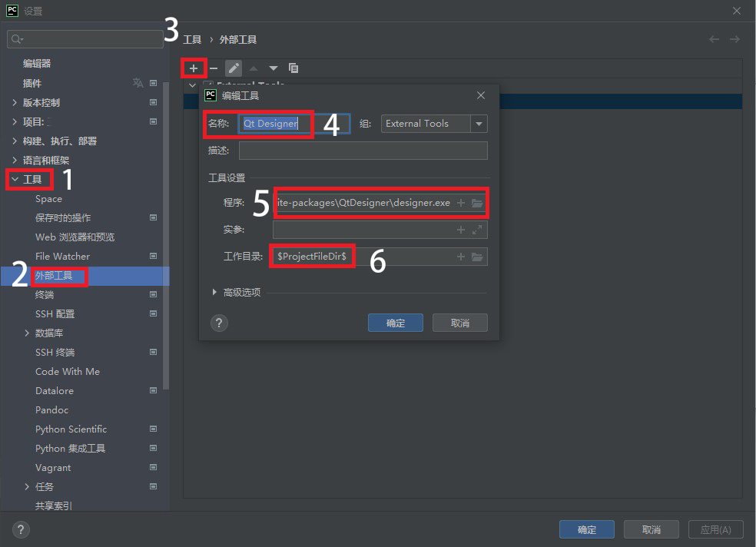Image resolution: width=756 pixels, height=547 pixels.
Task: Add a new external tool with plus icon
Action: click(194, 68)
